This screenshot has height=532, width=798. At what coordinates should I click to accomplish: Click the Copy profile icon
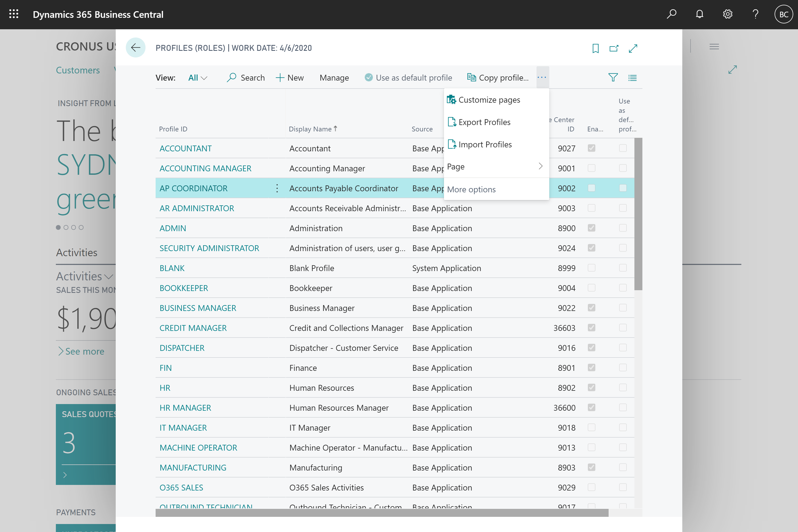471,77
